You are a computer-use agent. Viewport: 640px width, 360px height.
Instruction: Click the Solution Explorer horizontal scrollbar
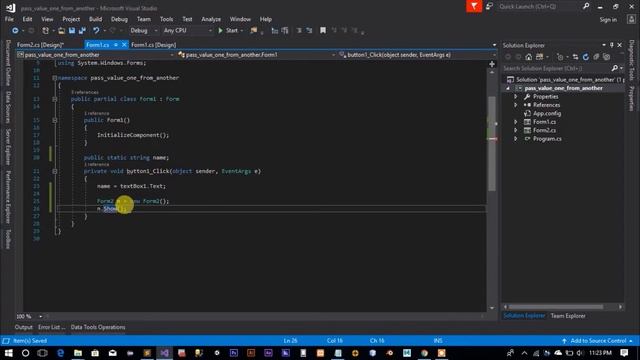(x=556, y=307)
